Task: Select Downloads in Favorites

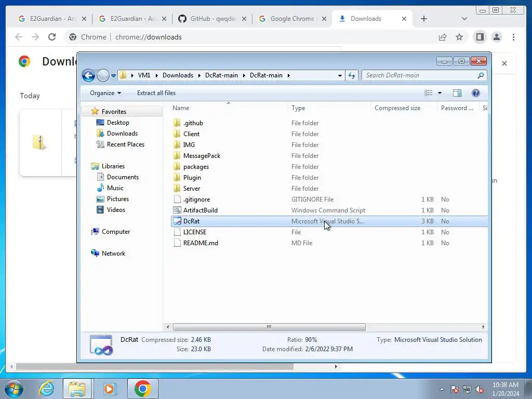Action: [122, 134]
